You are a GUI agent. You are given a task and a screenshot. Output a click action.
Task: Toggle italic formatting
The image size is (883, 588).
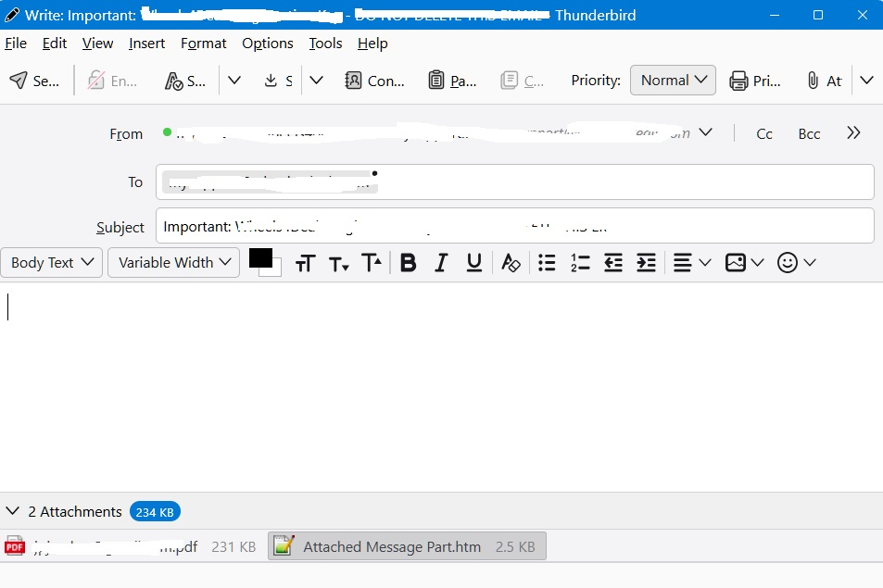(441, 263)
